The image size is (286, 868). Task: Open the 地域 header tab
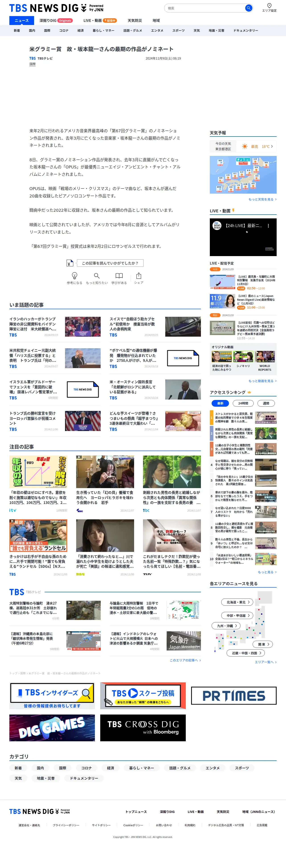point(156,21)
